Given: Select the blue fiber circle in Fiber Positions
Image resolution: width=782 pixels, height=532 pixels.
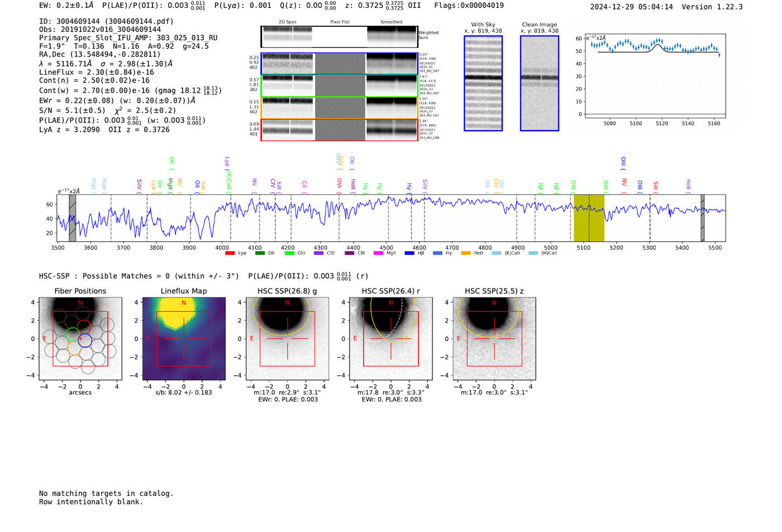Looking at the screenshot, I should [85, 339].
